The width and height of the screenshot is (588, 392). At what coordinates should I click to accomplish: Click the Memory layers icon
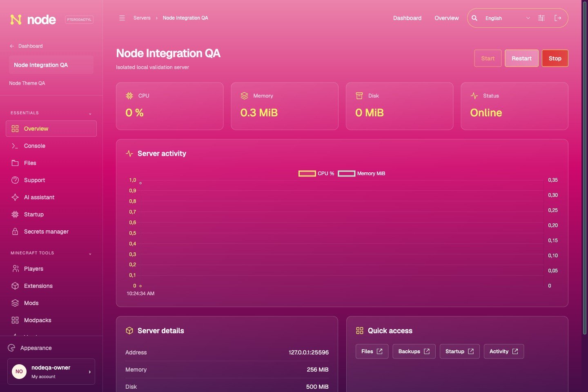tap(244, 96)
